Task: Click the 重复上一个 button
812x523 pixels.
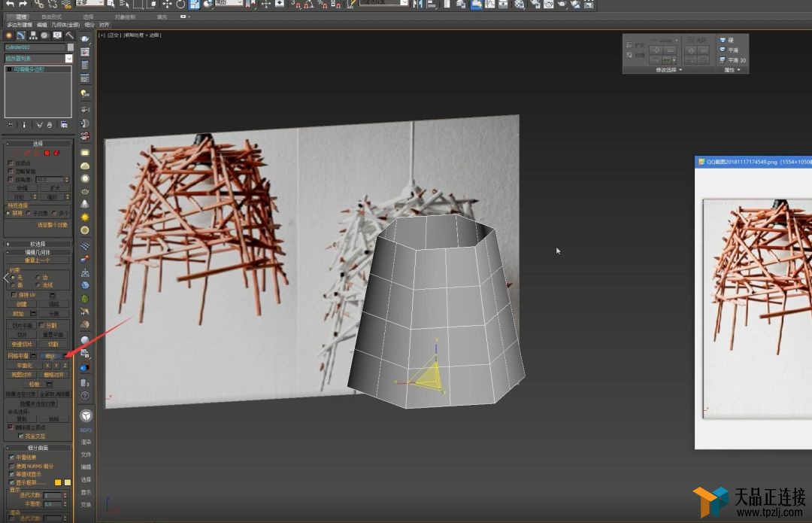Action: 38,260
